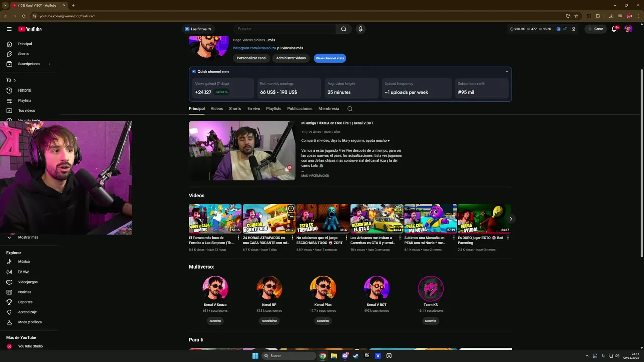Switch to the Videos channel tab
Screen dimensions: 644x362
point(217,109)
